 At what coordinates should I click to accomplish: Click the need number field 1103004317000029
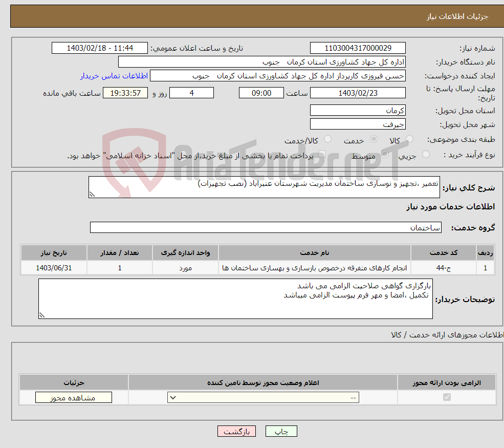pyautogui.click(x=358, y=48)
